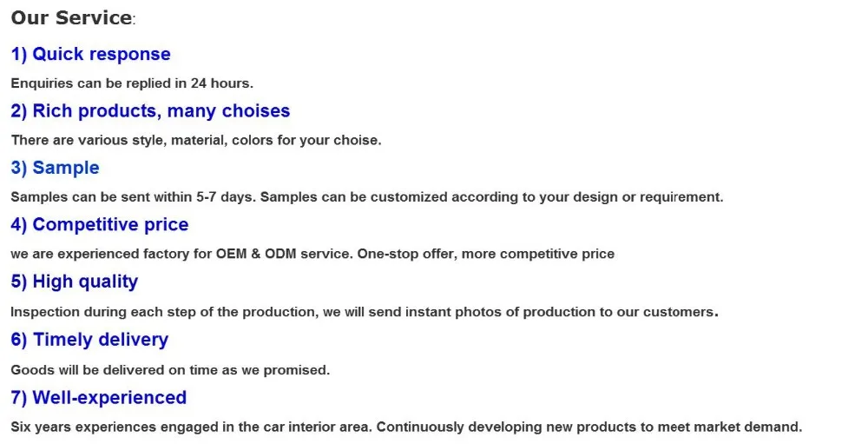Click the "Enquiries can be replied in 24 hours" line
Screen dimensions: 868x444
pos(131,83)
